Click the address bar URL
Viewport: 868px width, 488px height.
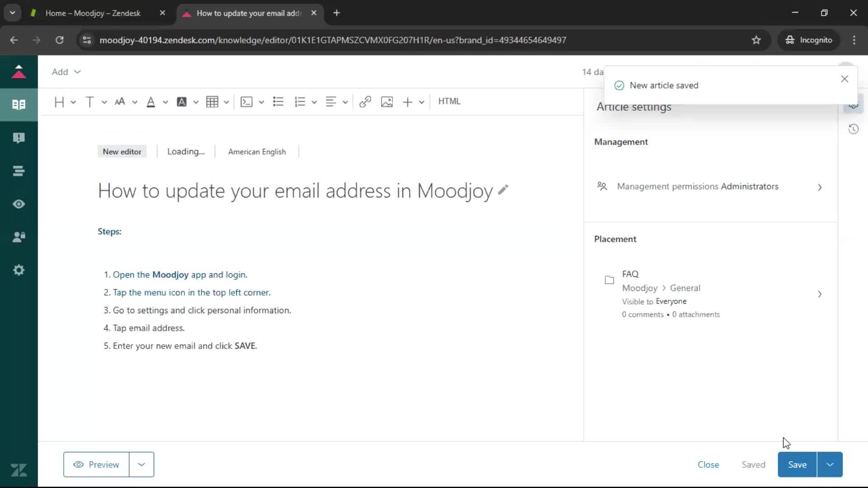pos(333,40)
